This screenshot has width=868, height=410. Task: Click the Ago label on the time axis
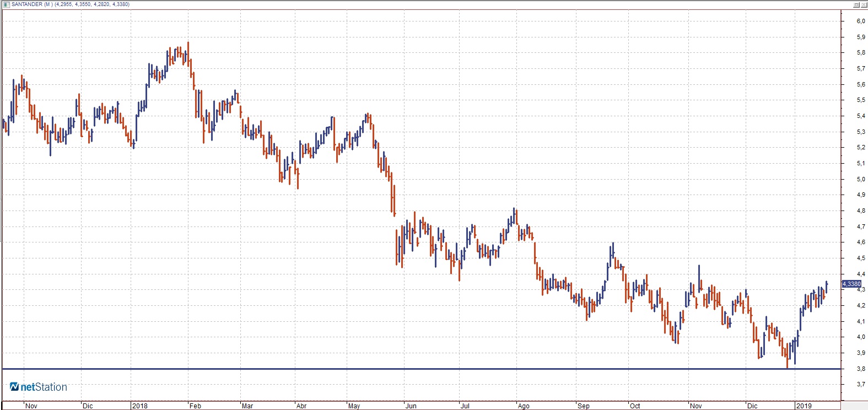524,406
